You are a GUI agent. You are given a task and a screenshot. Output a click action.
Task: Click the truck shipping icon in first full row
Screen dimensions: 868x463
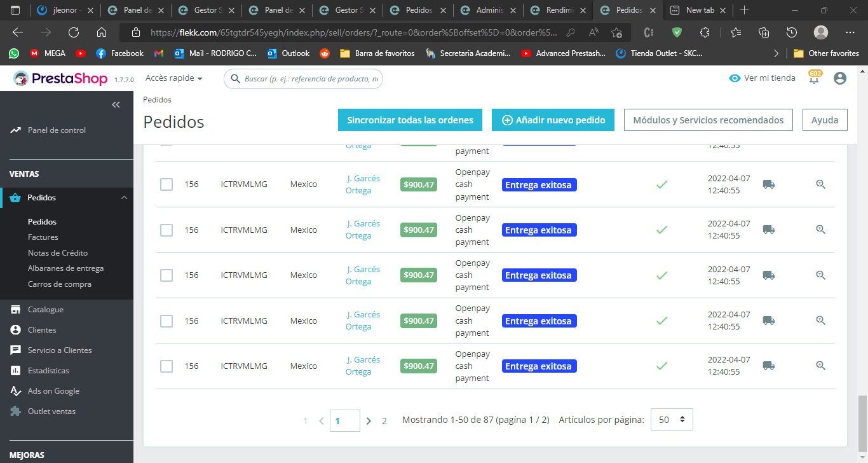click(769, 184)
